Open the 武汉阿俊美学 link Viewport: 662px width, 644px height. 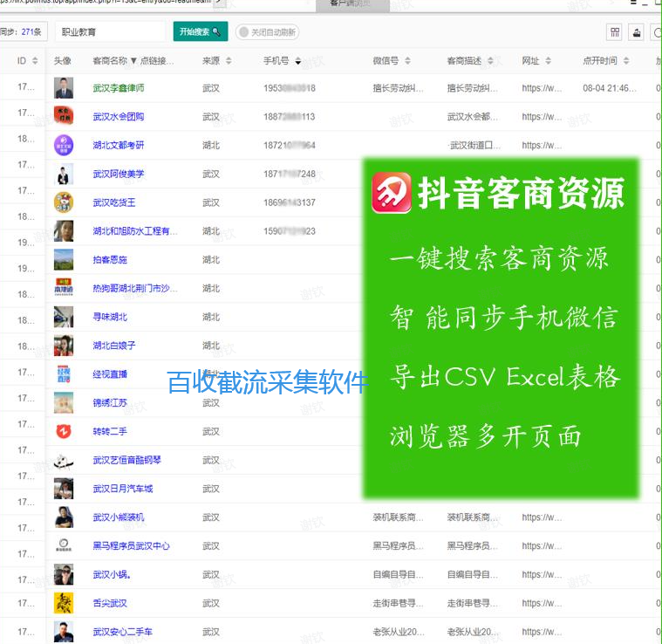[x=119, y=174]
